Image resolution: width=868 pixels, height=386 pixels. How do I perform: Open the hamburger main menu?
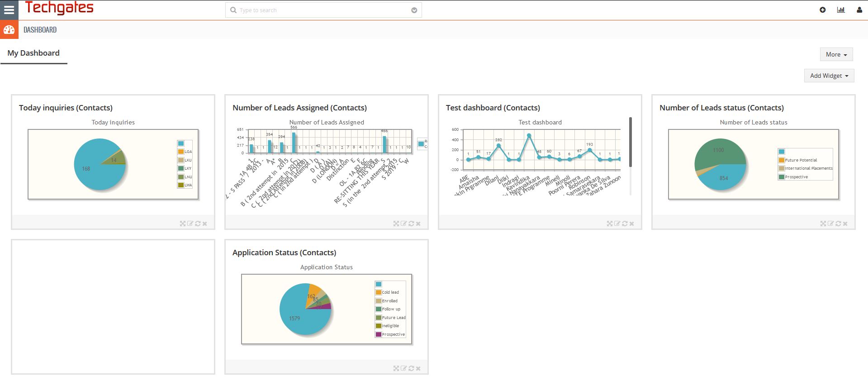9,10
